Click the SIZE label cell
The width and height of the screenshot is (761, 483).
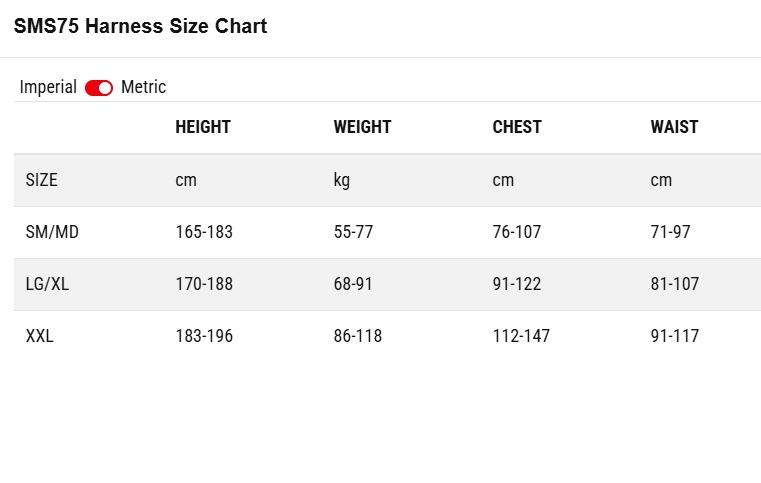(x=41, y=180)
